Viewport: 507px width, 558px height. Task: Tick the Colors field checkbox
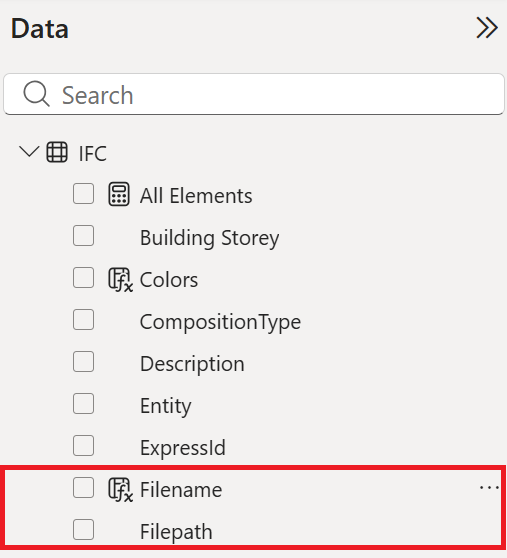click(84, 278)
